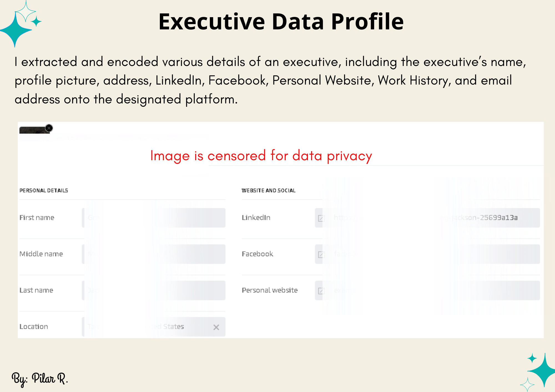555x392 pixels.
Task: Clear the Location field with the X icon
Action: [x=216, y=327]
